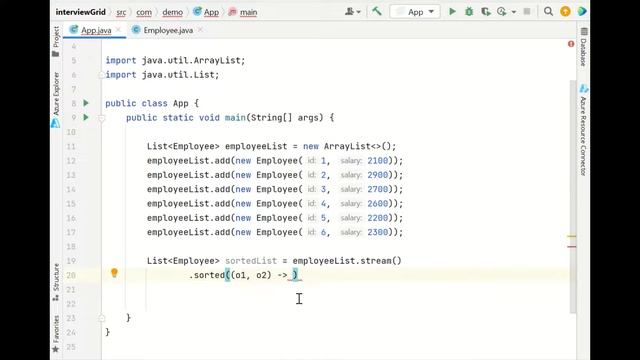The height and width of the screenshot is (360, 640).
Task: Open the Structure tool window
Action: (56, 282)
